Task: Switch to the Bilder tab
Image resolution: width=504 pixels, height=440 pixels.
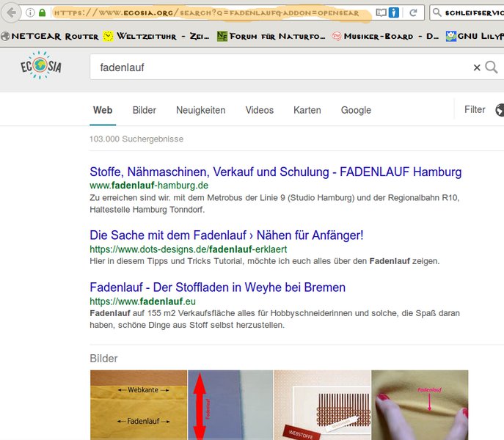Action: 145,110
